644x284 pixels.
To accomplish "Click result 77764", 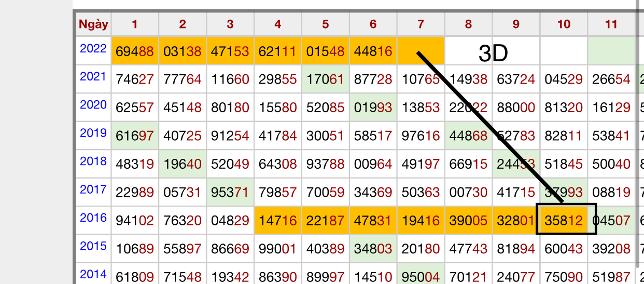I will (x=183, y=79).
